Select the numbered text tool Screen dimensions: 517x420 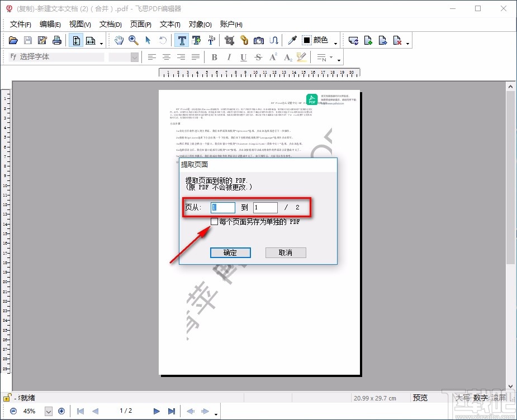(x=211, y=41)
